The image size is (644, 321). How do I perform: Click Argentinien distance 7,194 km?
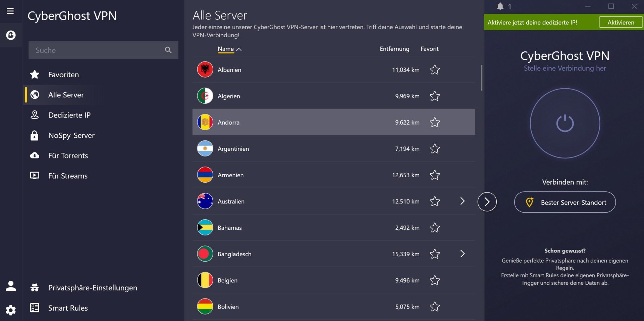point(407,149)
